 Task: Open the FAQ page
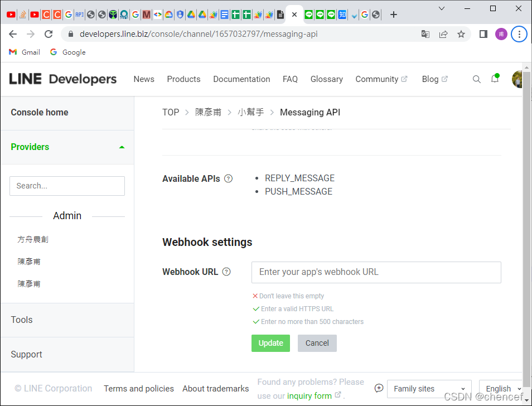[290, 79]
